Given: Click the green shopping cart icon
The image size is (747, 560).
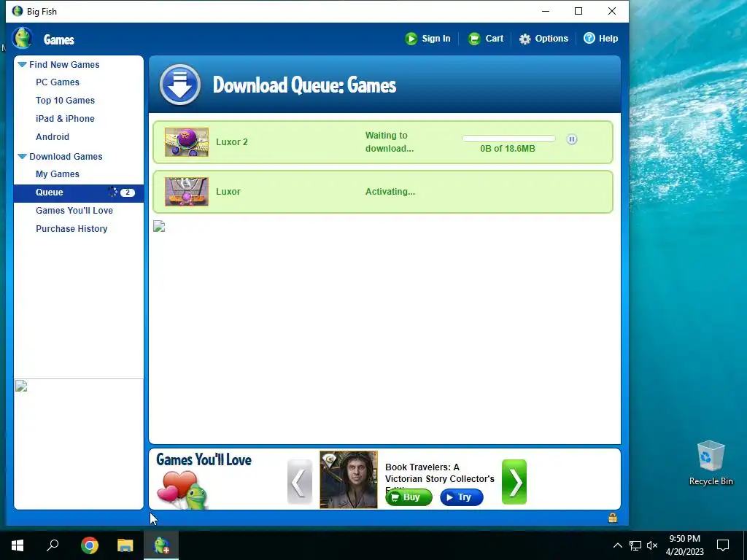Looking at the screenshot, I should click(474, 39).
